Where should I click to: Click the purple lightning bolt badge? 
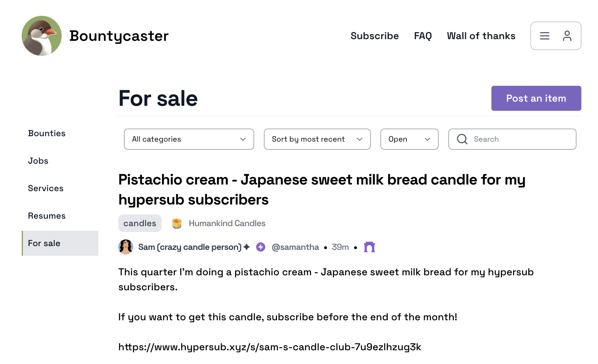(x=261, y=247)
